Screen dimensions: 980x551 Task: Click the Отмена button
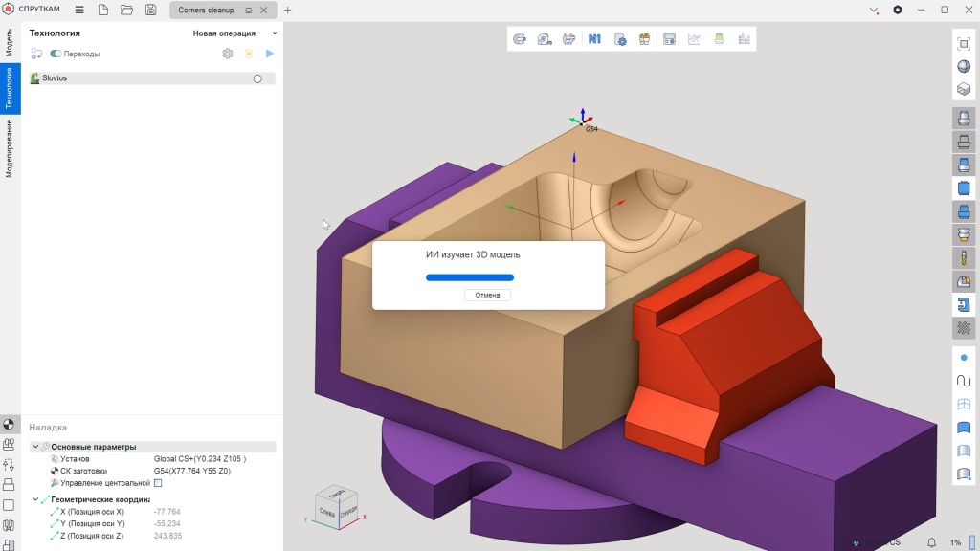click(488, 295)
